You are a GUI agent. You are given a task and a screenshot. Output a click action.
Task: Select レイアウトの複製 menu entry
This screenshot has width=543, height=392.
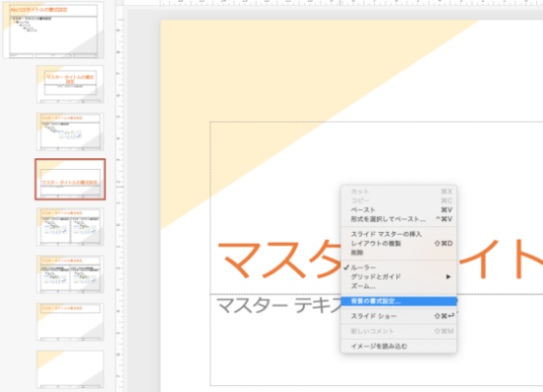[x=398, y=244]
